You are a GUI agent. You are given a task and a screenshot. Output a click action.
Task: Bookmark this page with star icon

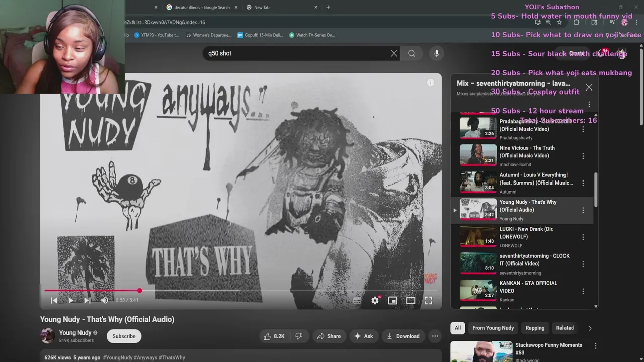coord(559,22)
